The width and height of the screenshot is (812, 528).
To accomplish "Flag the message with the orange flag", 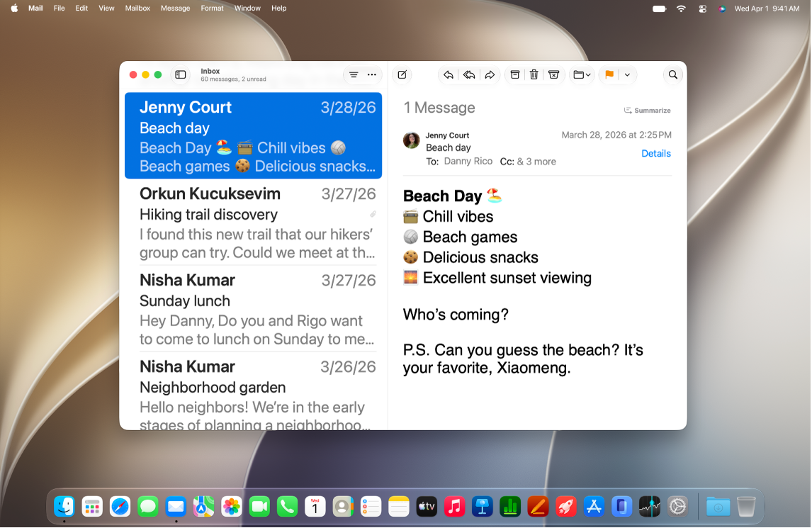I will [609, 74].
